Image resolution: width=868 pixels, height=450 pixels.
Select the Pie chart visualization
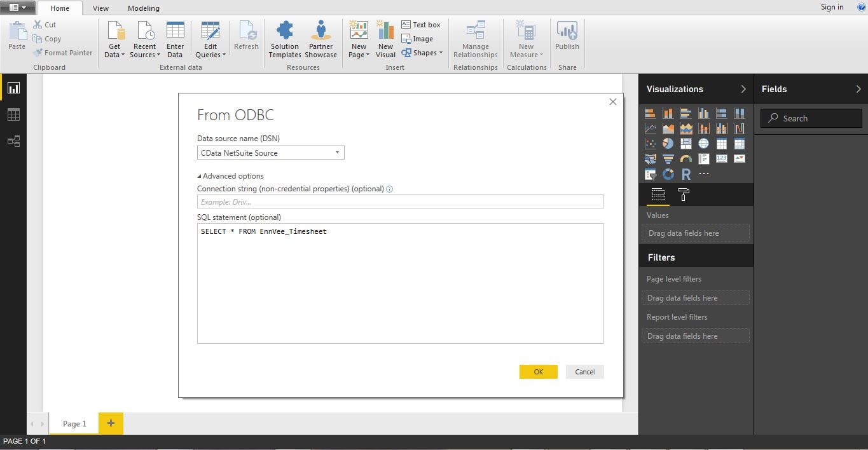pyautogui.click(x=668, y=143)
